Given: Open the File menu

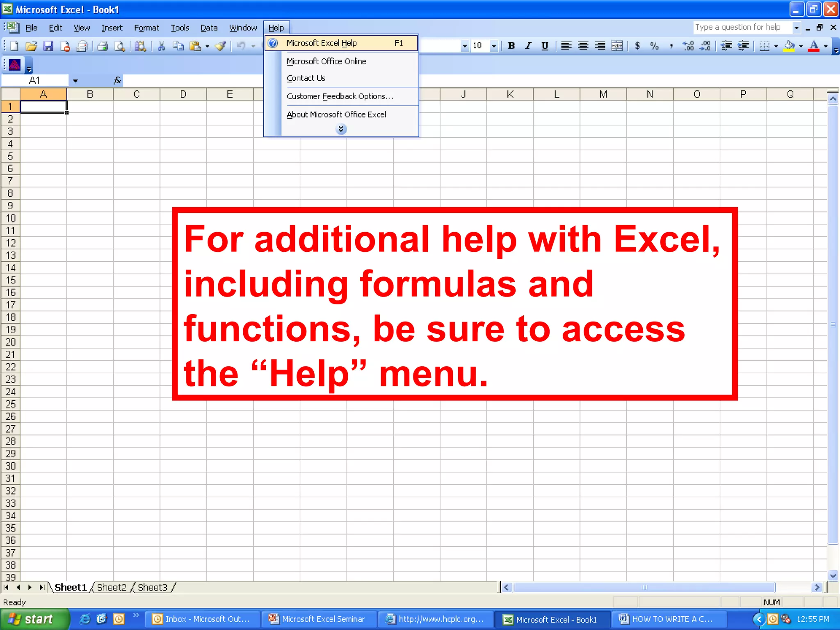Looking at the screenshot, I should [31, 27].
